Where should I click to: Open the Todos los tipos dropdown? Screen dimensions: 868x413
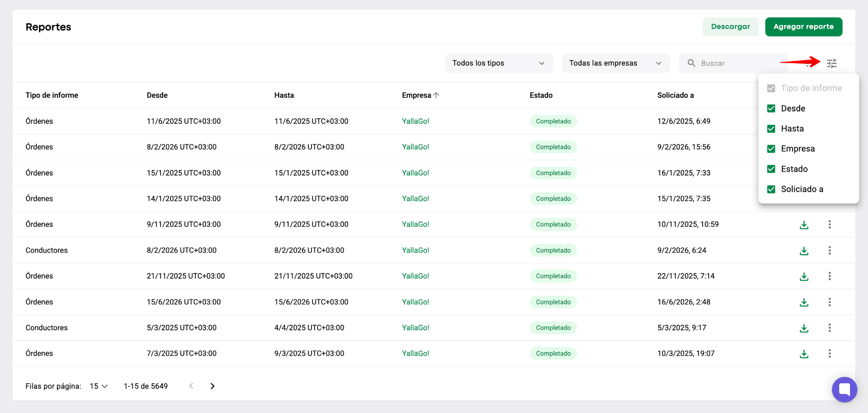499,63
